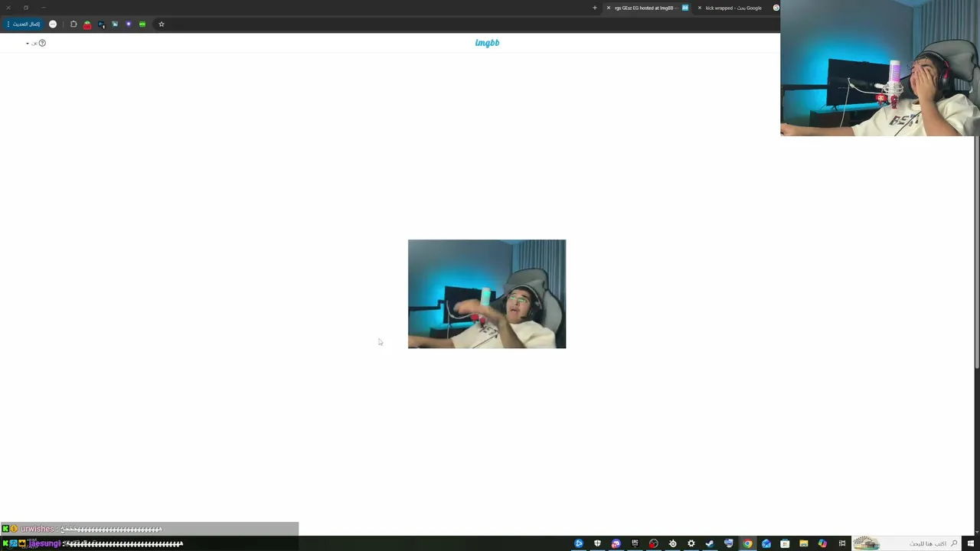Open File Explorer from taskbar
The height and width of the screenshot is (551, 980).
(x=803, y=543)
